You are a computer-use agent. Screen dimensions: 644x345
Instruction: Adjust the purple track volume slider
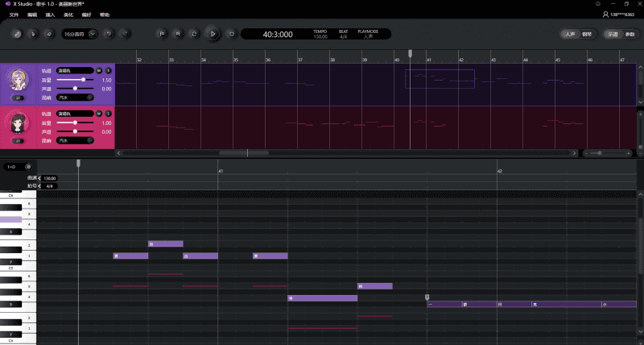pyautogui.click(x=75, y=80)
